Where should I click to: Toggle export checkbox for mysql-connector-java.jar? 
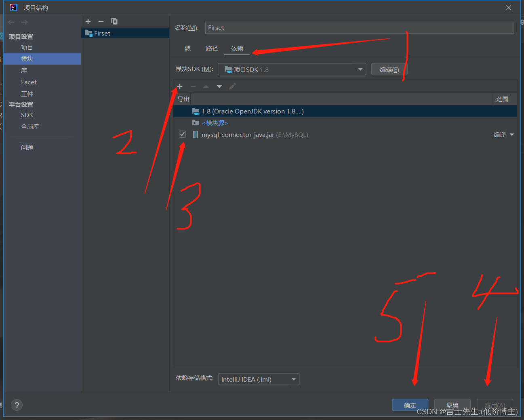point(183,134)
